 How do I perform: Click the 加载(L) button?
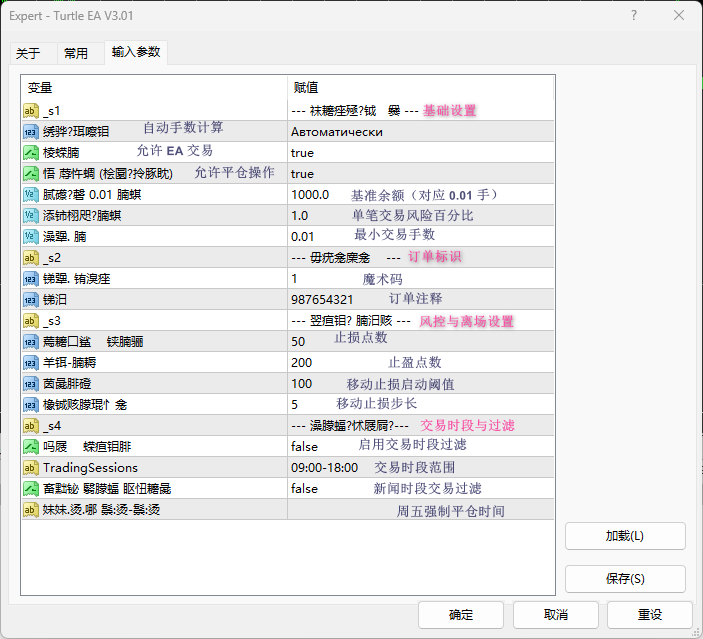pos(625,536)
